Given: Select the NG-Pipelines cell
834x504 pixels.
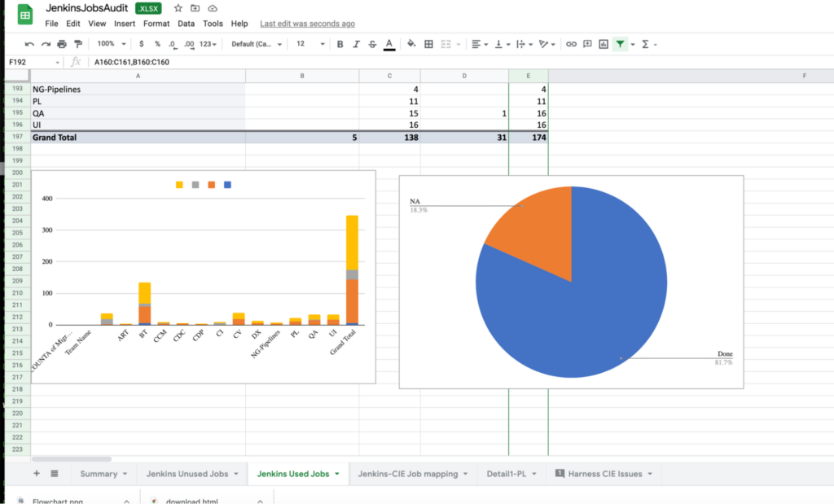Looking at the screenshot, I should click(138, 90).
